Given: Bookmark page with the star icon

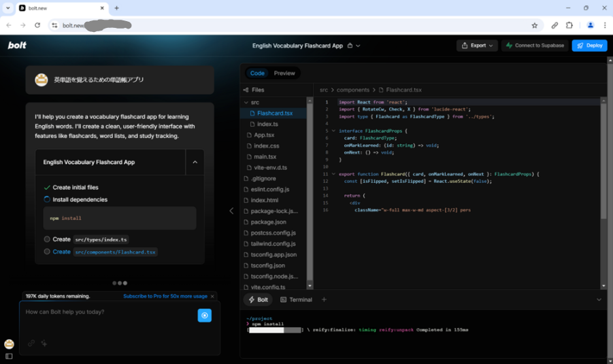Looking at the screenshot, I should (x=535, y=25).
